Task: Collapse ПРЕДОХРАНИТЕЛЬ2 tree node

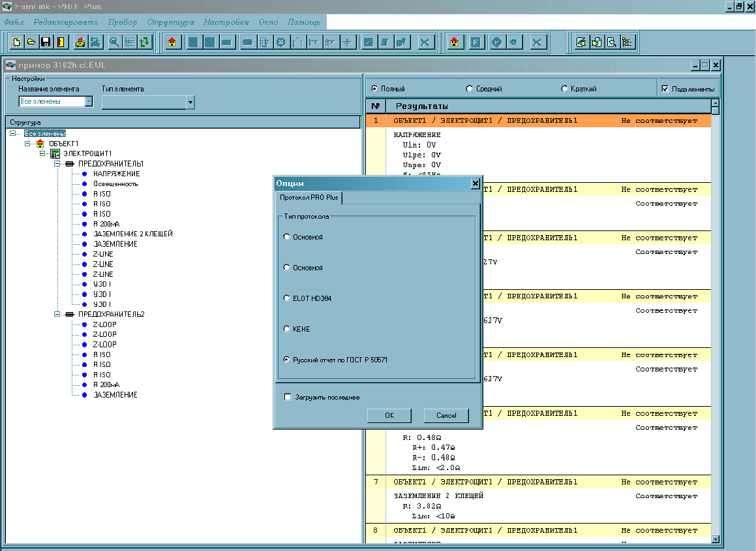Action: click(x=57, y=314)
